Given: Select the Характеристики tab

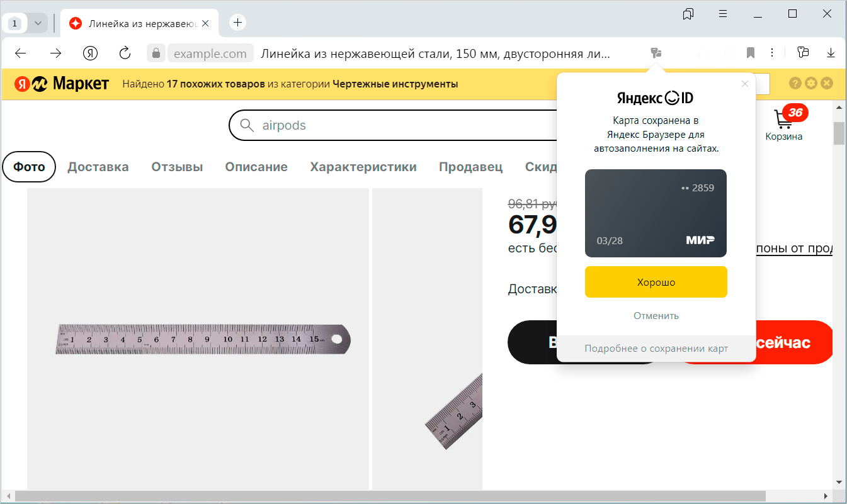Looking at the screenshot, I should 363,167.
